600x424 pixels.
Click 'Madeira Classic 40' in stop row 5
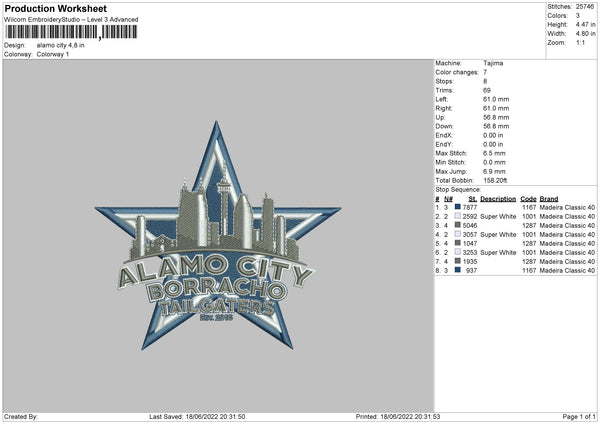pyautogui.click(x=567, y=243)
